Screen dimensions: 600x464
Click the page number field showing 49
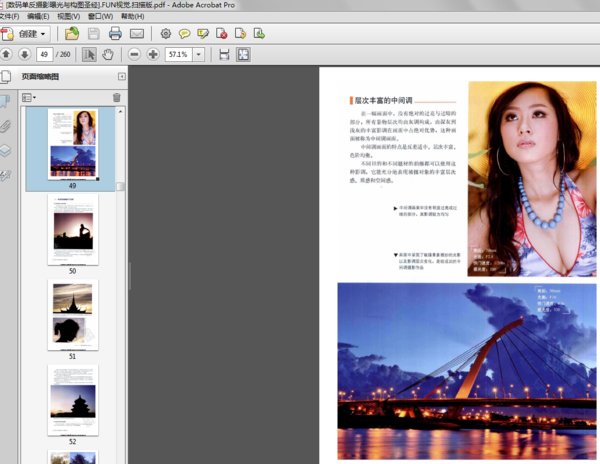pos(45,54)
